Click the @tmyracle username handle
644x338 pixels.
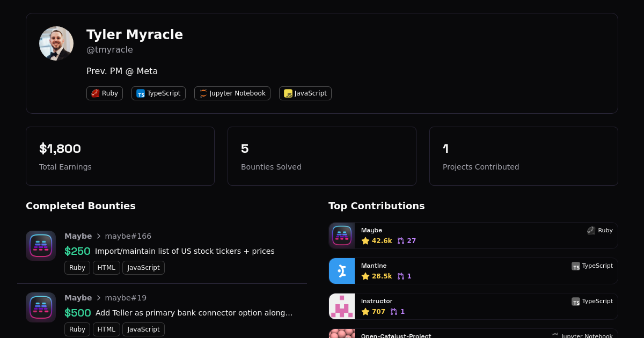click(109, 50)
